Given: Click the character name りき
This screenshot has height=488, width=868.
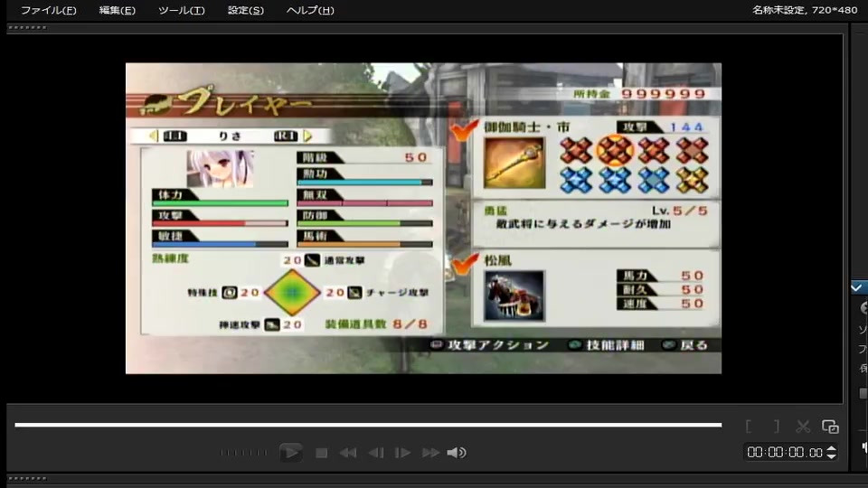Looking at the screenshot, I should click(230, 136).
